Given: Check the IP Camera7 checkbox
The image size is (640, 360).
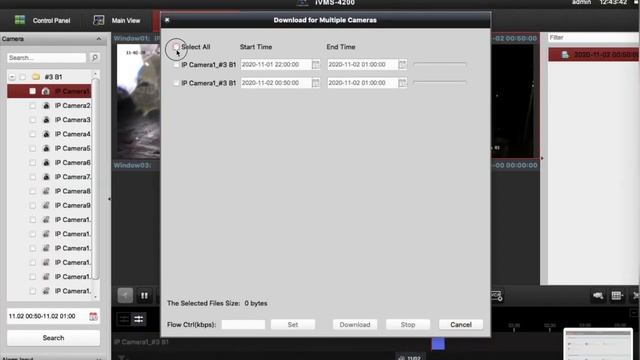Looking at the screenshot, I should click(33, 177).
